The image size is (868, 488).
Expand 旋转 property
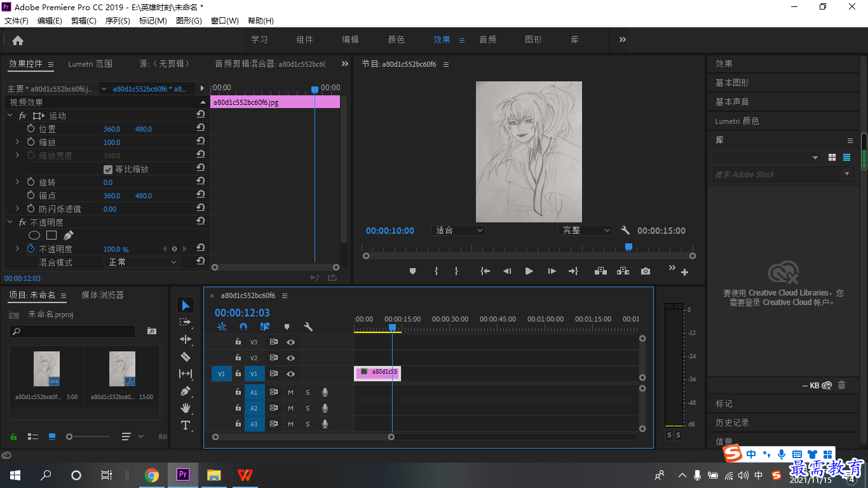pyautogui.click(x=17, y=182)
